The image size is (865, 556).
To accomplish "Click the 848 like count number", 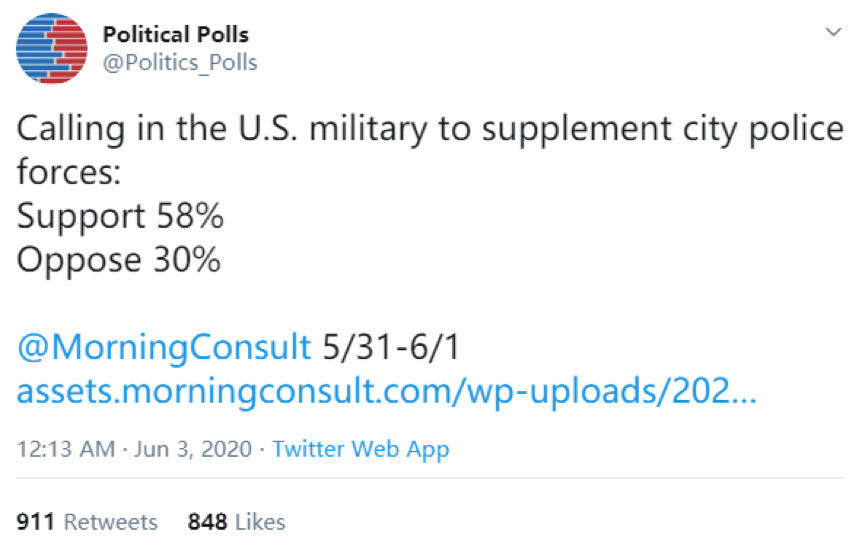I will click(207, 522).
